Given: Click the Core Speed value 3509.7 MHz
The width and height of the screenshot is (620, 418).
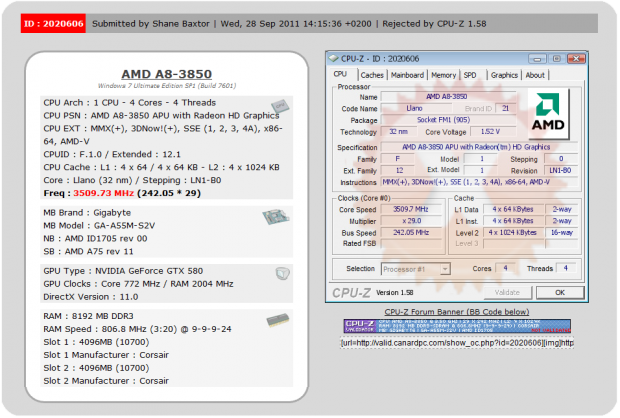Looking at the screenshot, I should click(x=411, y=209).
